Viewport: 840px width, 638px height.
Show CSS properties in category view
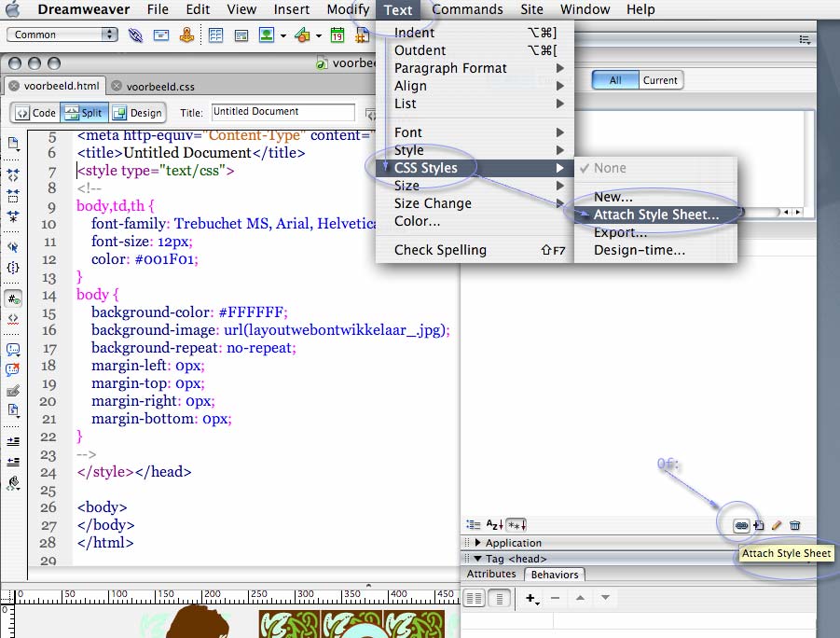(474, 525)
